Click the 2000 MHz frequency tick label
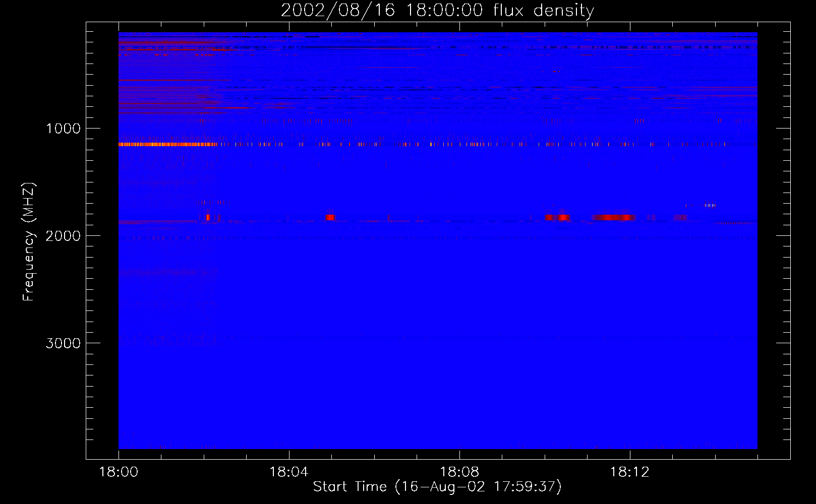This screenshot has height=504, width=816. pos(63,236)
